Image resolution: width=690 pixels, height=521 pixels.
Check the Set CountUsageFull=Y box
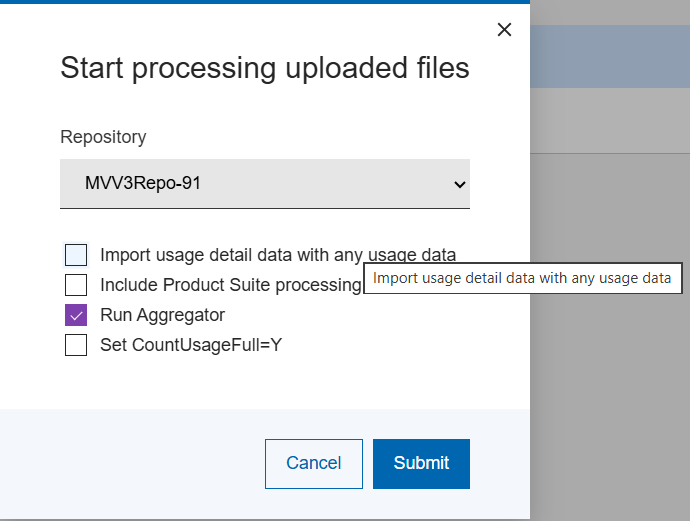(76, 345)
